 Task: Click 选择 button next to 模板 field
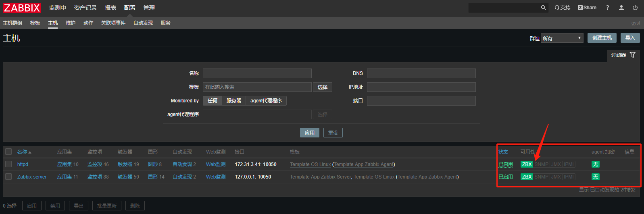pos(323,87)
